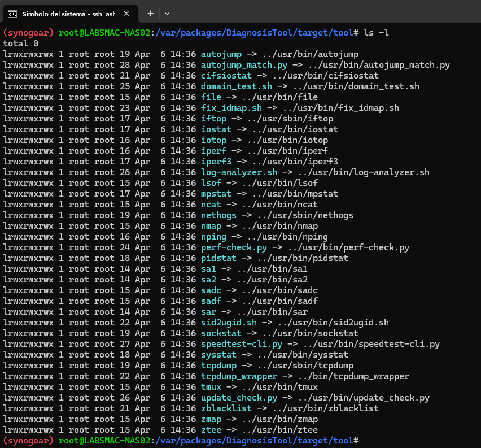Viewport: 481px width, 448px height.
Task: Open a new terminal tab with plus button
Action: point(150,13)
